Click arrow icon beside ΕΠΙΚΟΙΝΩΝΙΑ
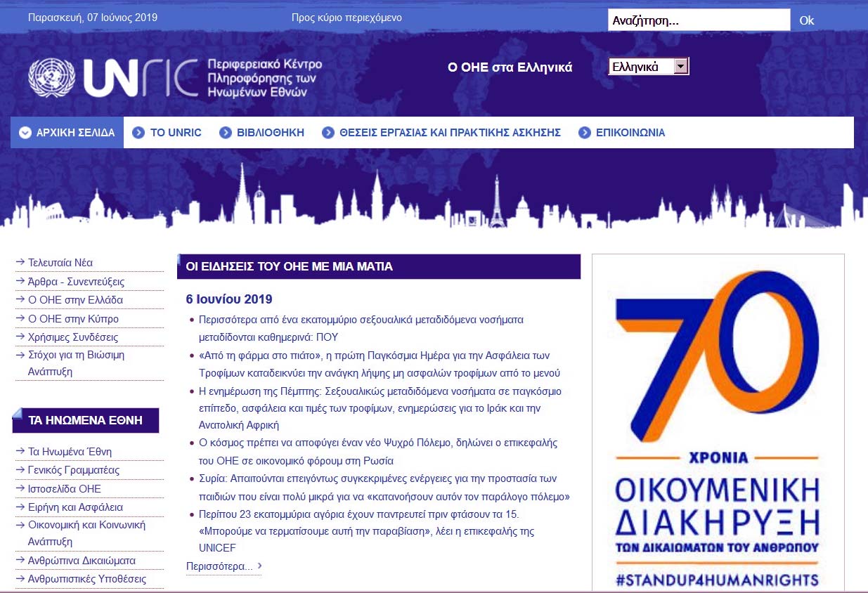The width and height of the screenshot is (868, 593). [x=584, y=132]
